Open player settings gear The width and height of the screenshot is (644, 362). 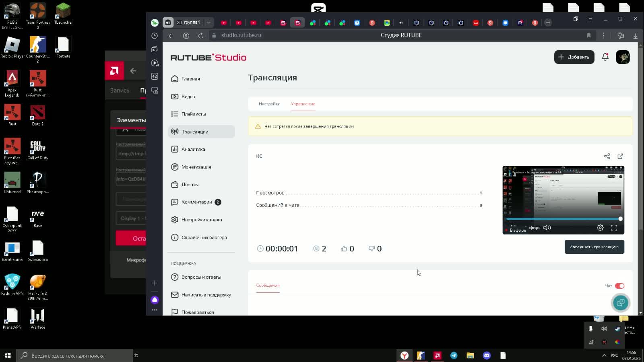pos(600,228)
